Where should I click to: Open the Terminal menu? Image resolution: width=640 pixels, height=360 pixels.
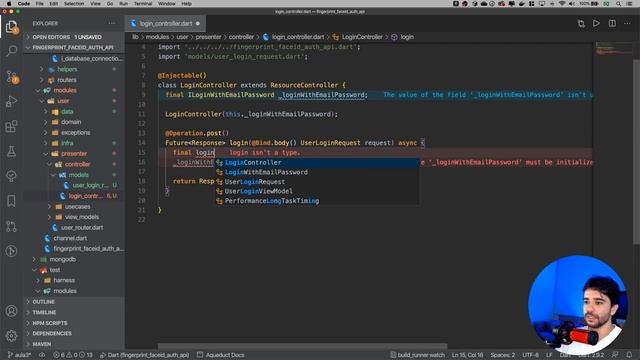pyautogui.click(x=143, y=3)
